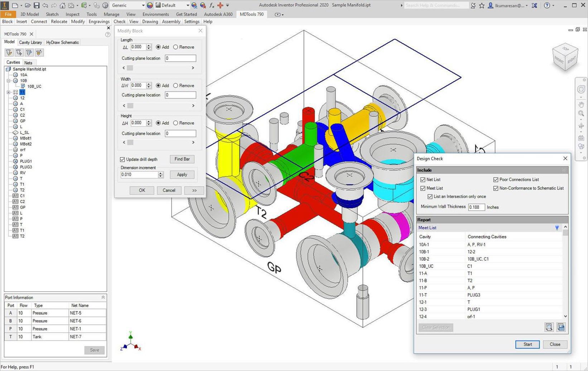Toggle the Poor Connections List checkbox

tap(496, 180)
